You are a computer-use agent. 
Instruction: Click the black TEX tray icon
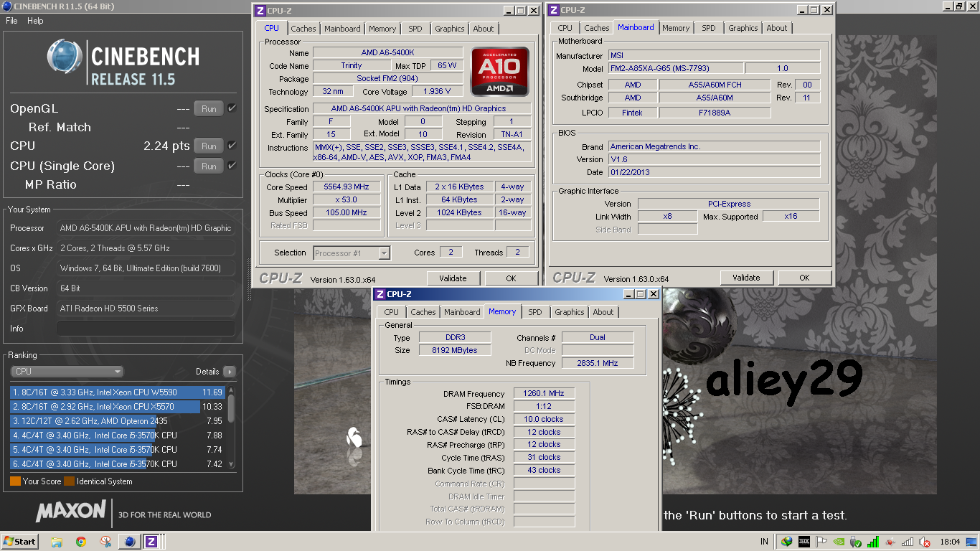(804, 542)
